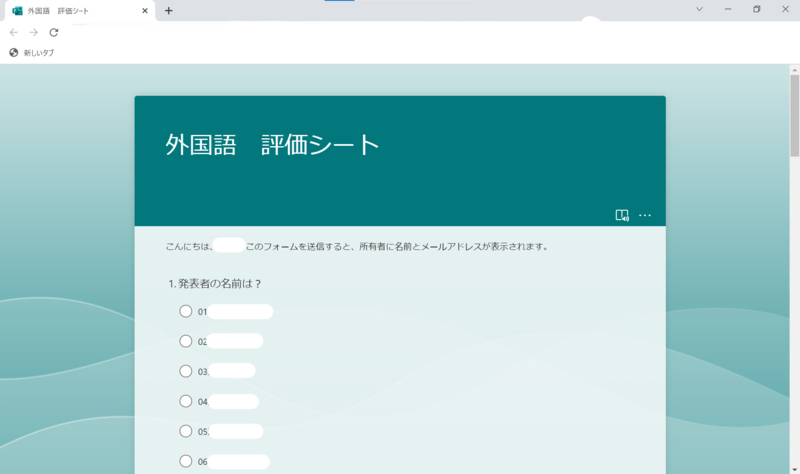Open the 新しいタブ bookmark
Image resolution: width=800 pixels, height=474 pixels.
(x=32, y=52)
